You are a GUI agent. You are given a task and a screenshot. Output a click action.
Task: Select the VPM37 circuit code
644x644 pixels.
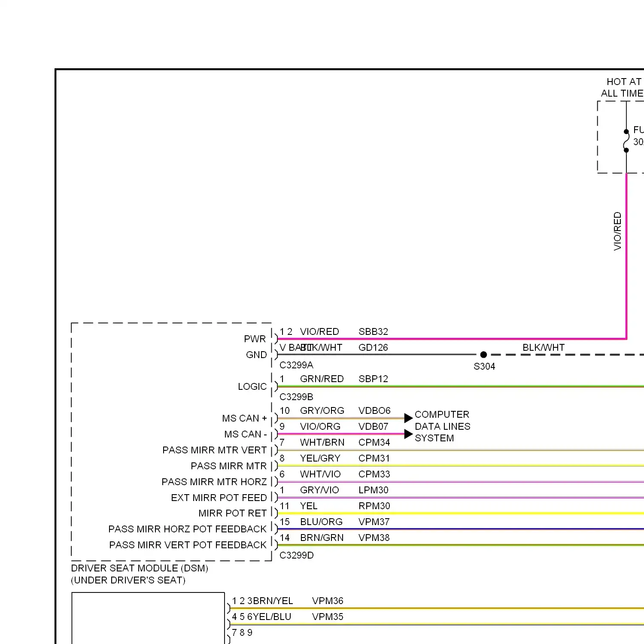[374, 522]
